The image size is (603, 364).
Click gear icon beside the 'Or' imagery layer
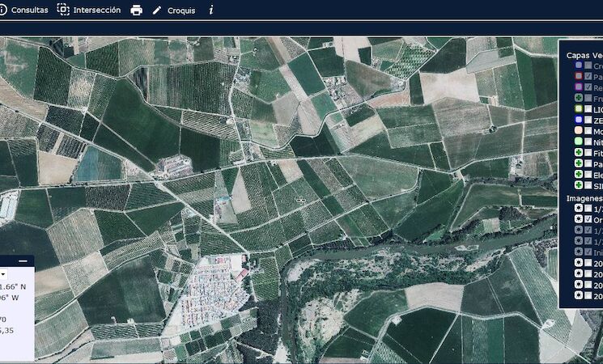[x=578, y=219]
